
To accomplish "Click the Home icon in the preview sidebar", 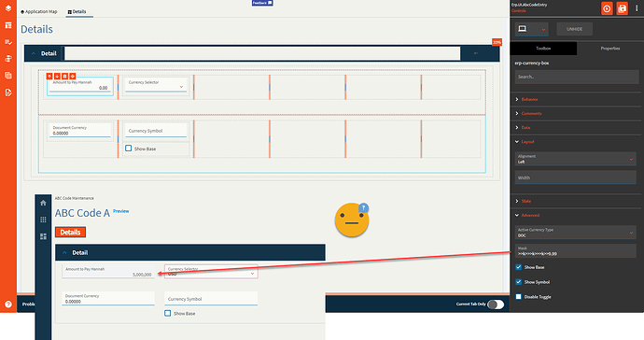I will (43, 203).
